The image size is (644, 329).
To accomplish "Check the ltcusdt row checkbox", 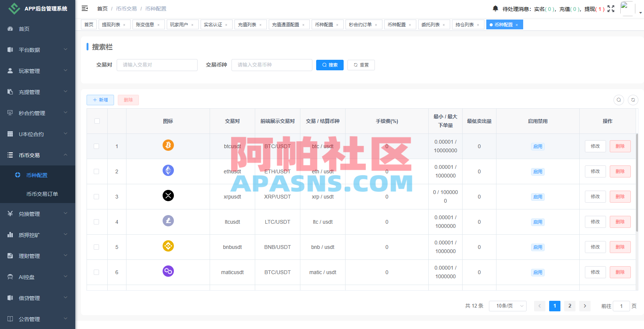I will (x=96, y=222).
